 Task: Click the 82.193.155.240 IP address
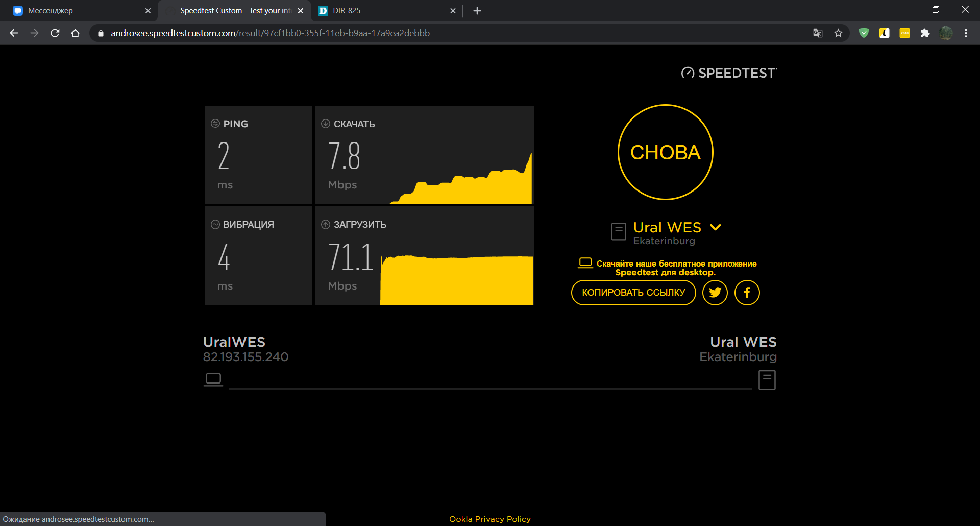(246, 357)
